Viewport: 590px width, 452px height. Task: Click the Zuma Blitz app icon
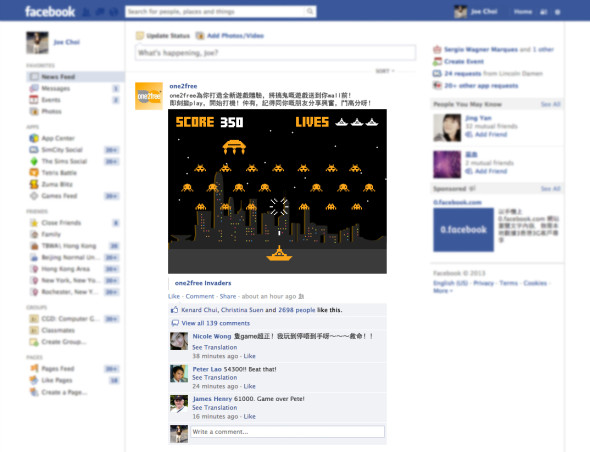(x=34, y=184)
